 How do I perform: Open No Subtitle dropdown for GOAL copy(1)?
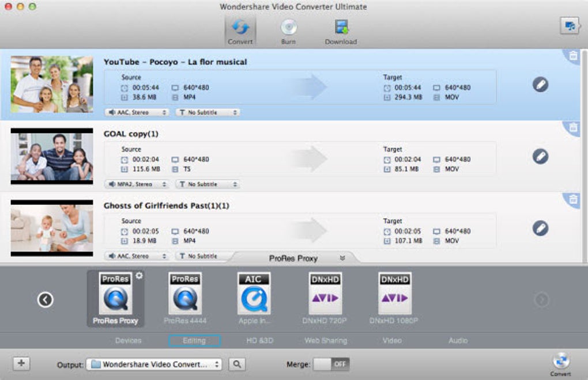[208, 184]
